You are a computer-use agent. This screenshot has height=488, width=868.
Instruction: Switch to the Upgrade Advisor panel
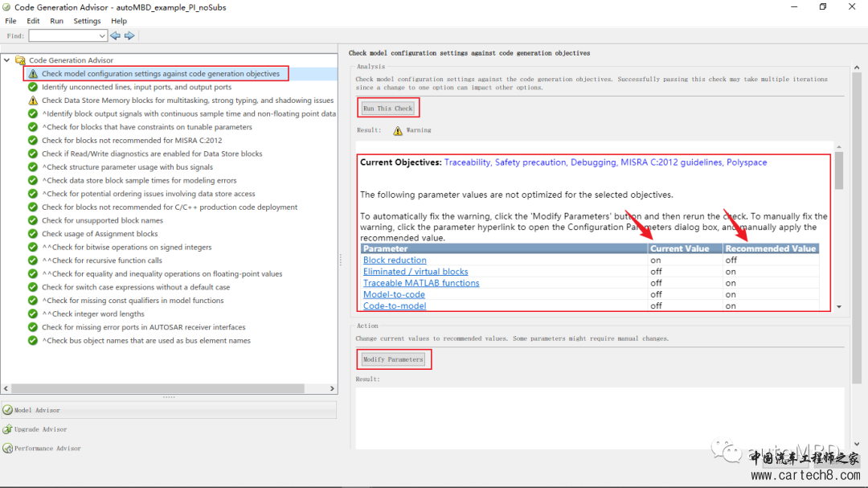[x=40, y=429]
